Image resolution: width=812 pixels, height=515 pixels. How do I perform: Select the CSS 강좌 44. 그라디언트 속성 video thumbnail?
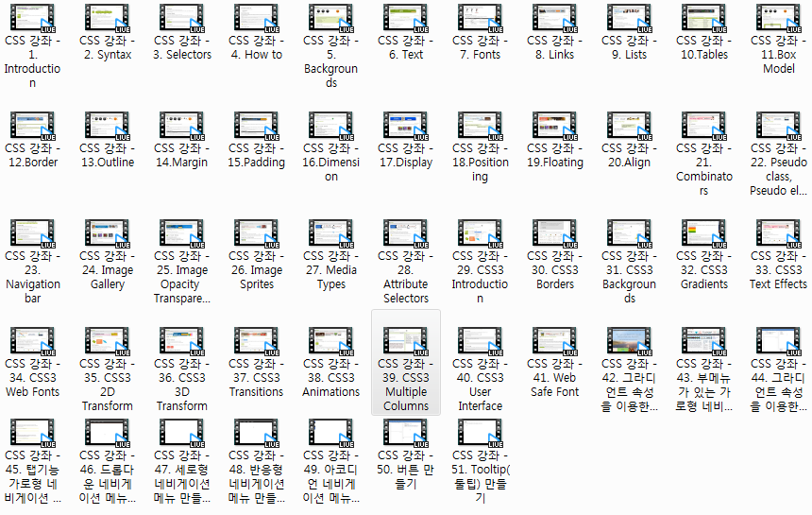point(778,341)
